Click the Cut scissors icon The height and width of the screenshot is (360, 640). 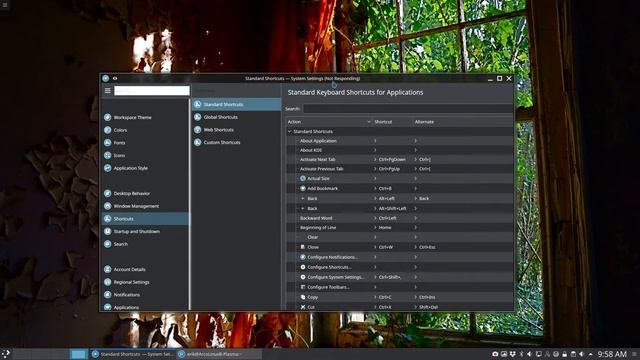pyautogui.click(x=303, y=307)
